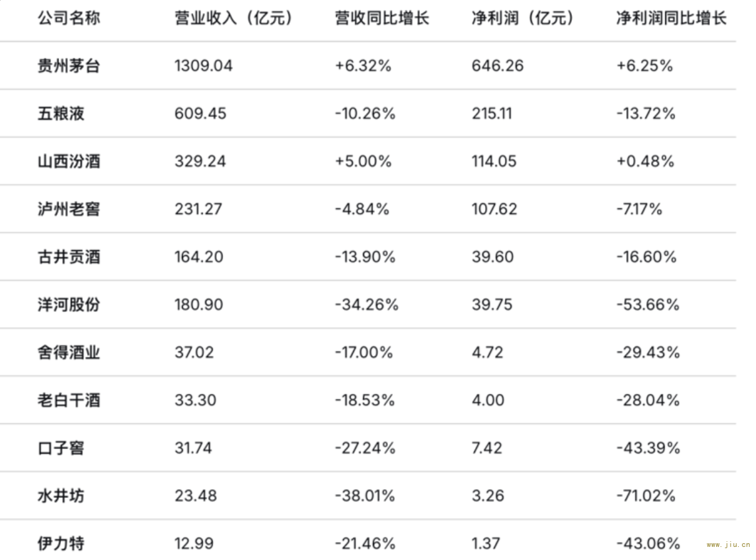
Task: Click the 贵州茅台 company name
Action: pyautogui.click(x=68, y=66)
